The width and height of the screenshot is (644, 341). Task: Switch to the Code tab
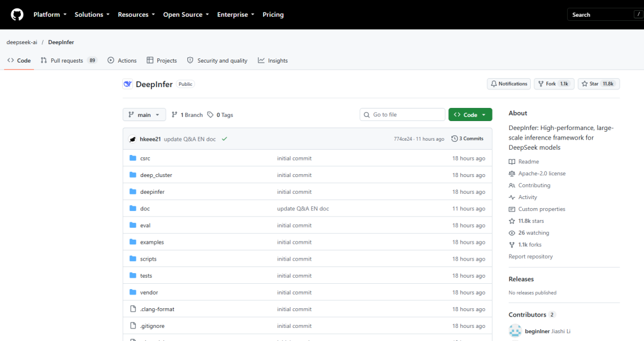pos(19,60)
